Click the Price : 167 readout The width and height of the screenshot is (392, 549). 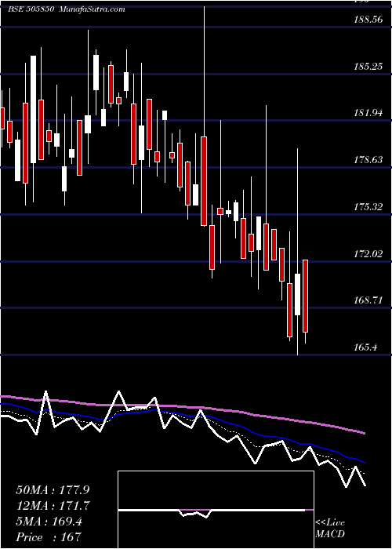pyautogui.click(x=49, y=537)
